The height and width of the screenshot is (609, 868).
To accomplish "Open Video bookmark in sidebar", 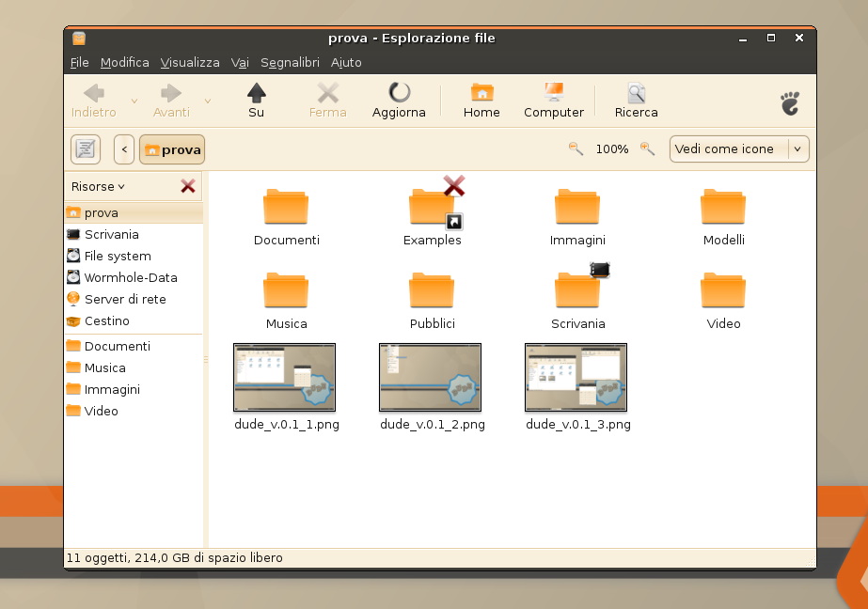I will [134, 411].
